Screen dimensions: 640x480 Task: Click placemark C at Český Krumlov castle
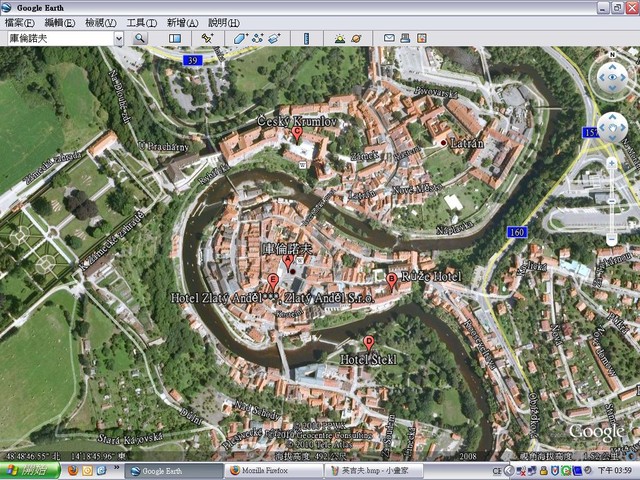pyautogui.click(x=297, y=135)
